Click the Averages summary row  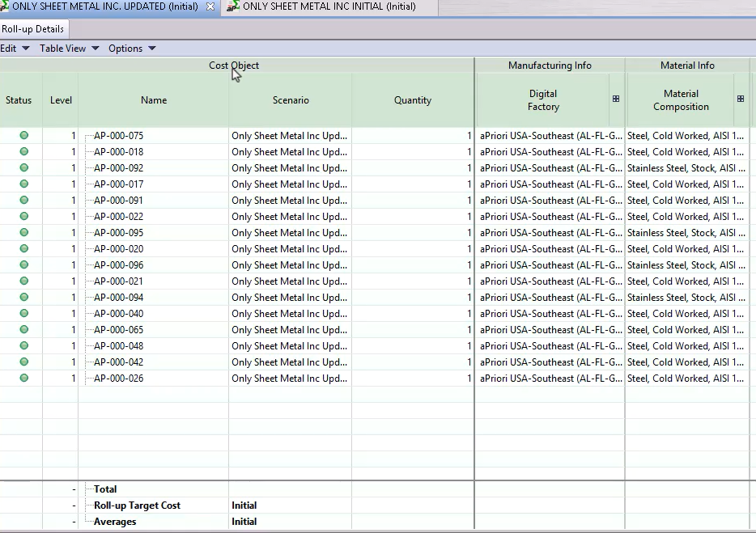[x=115, y=522]
